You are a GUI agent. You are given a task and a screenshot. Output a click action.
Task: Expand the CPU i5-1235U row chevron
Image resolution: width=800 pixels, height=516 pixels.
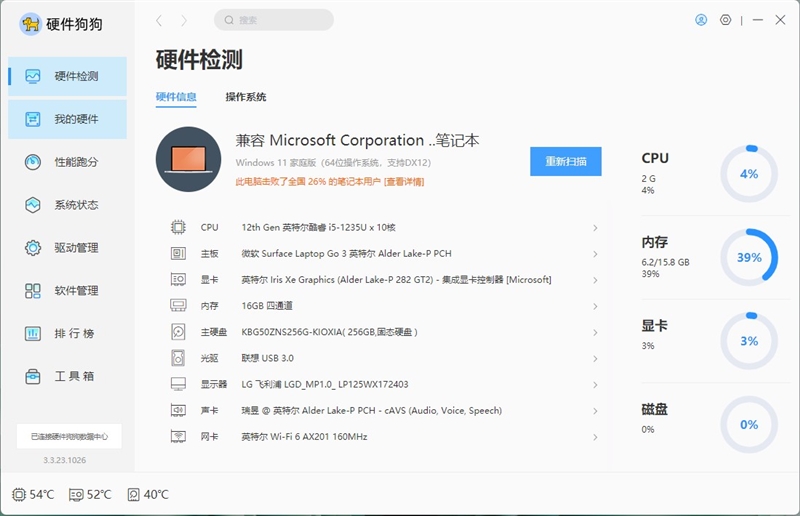pos(595,228)
